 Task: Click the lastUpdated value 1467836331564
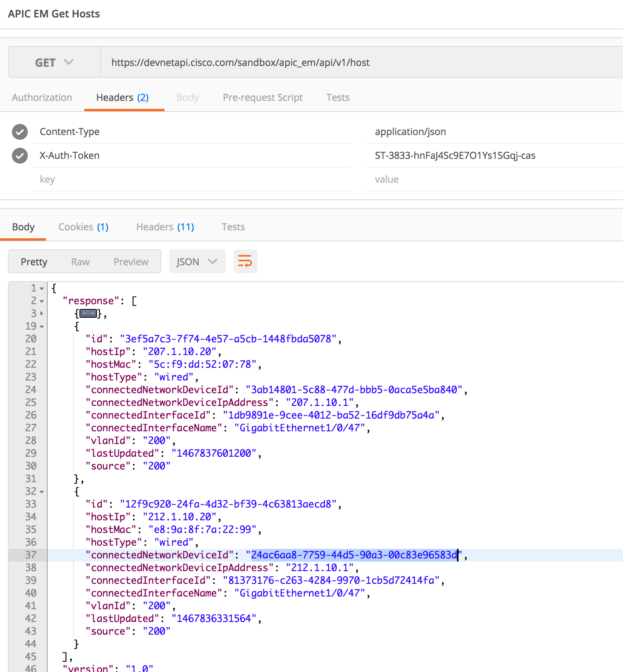214,618
